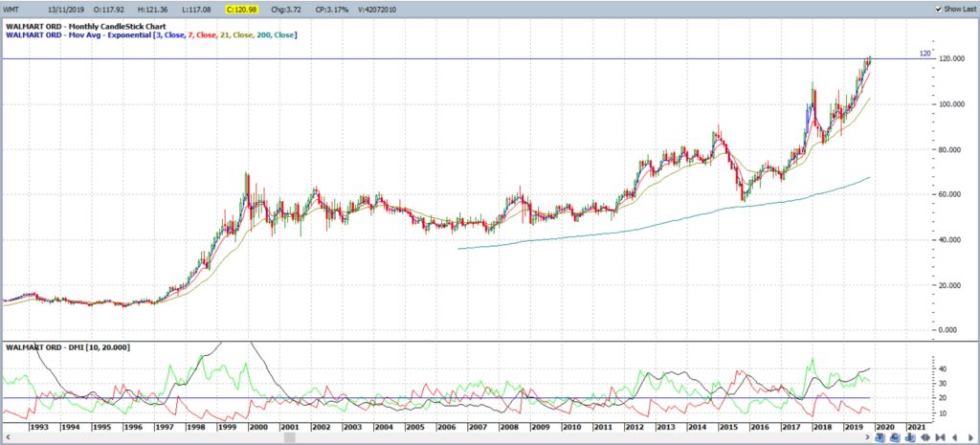Click the 100.000 price axis value
Image resolution: width=980 pixels, height=445 pixels.
[x=950, y=103]
